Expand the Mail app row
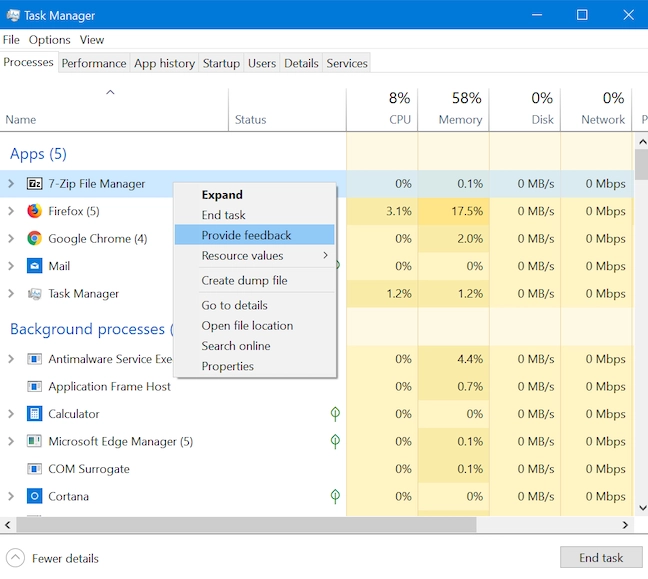 click(11, 266)
